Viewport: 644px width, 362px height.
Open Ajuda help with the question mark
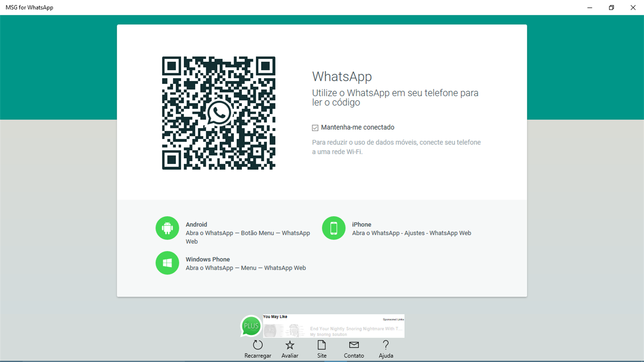[x=386, y=349]
